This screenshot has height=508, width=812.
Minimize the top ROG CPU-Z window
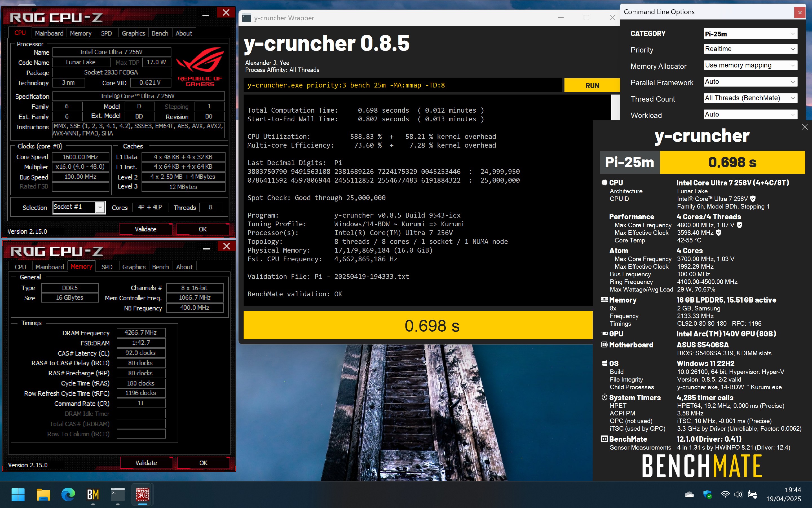[x=206, y=15]
